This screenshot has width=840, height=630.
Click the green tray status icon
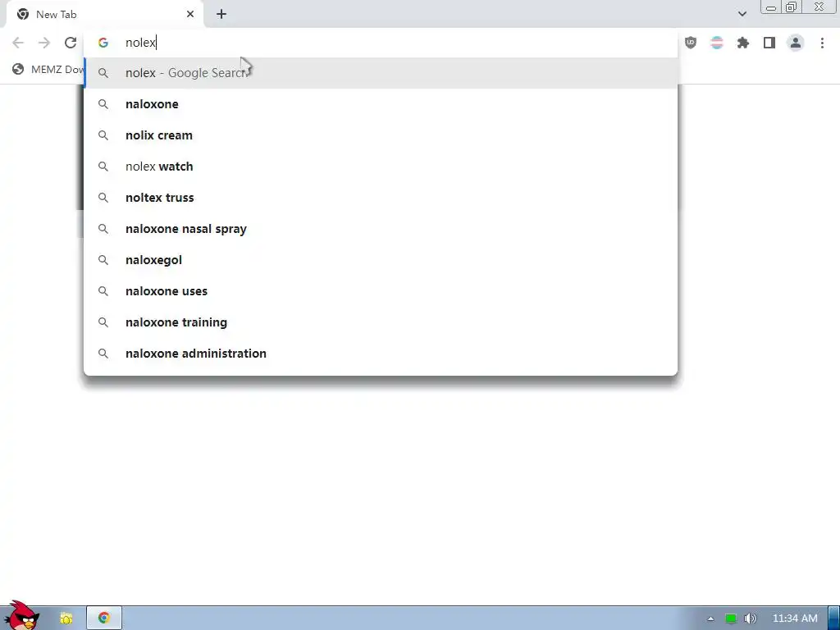[731, 619]
